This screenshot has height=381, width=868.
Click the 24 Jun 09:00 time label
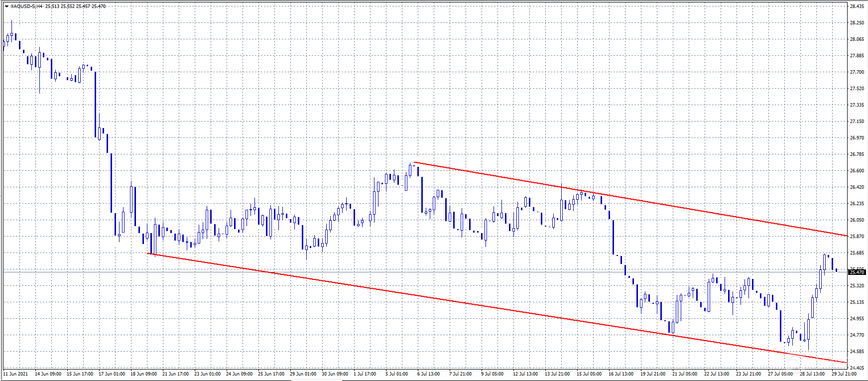[239, 374]
